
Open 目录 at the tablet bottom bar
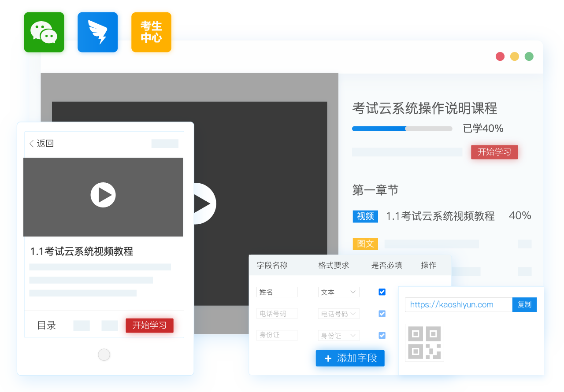tap(47, 325)
